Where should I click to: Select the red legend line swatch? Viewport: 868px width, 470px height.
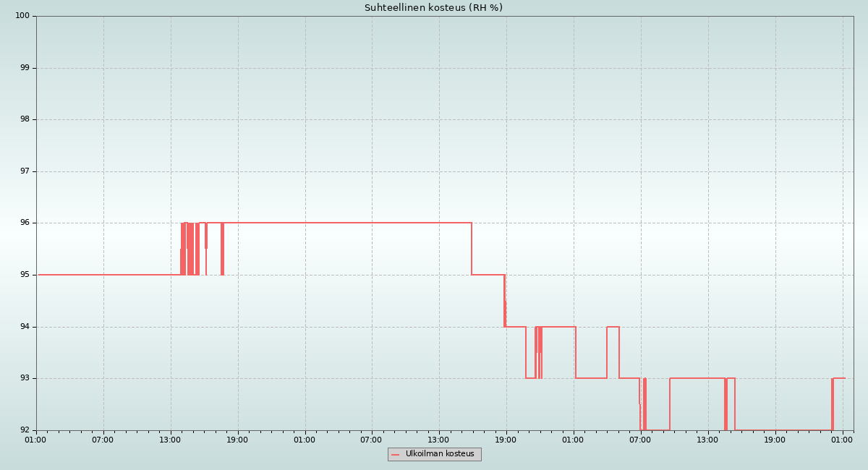[x=395, y=455]
